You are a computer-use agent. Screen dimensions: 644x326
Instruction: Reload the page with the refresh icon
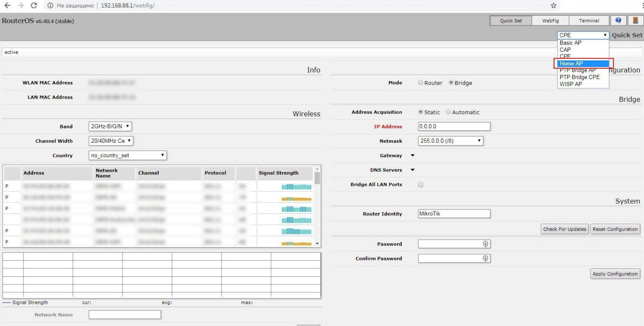(x=34, y=6)
